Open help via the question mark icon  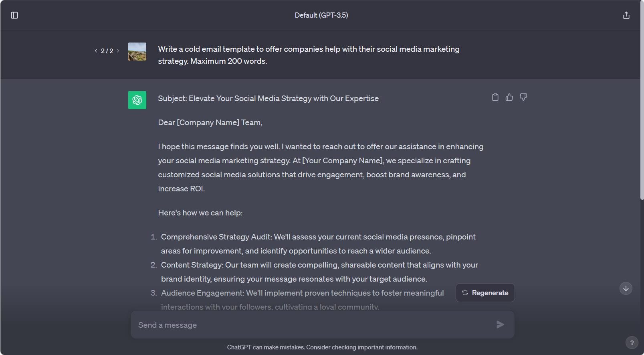tap(632, 343)
